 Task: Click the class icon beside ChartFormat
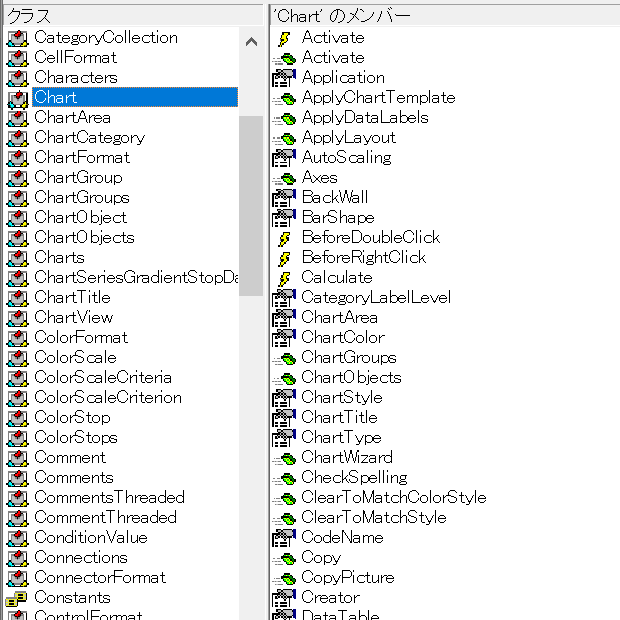point(17,158)
